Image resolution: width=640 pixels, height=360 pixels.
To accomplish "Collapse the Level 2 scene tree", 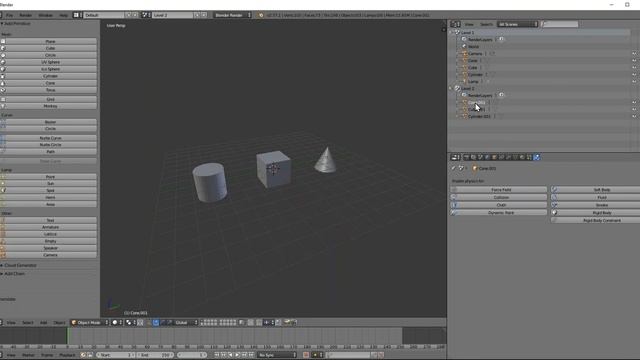I will pyautogui.click(x=451, y=88).
